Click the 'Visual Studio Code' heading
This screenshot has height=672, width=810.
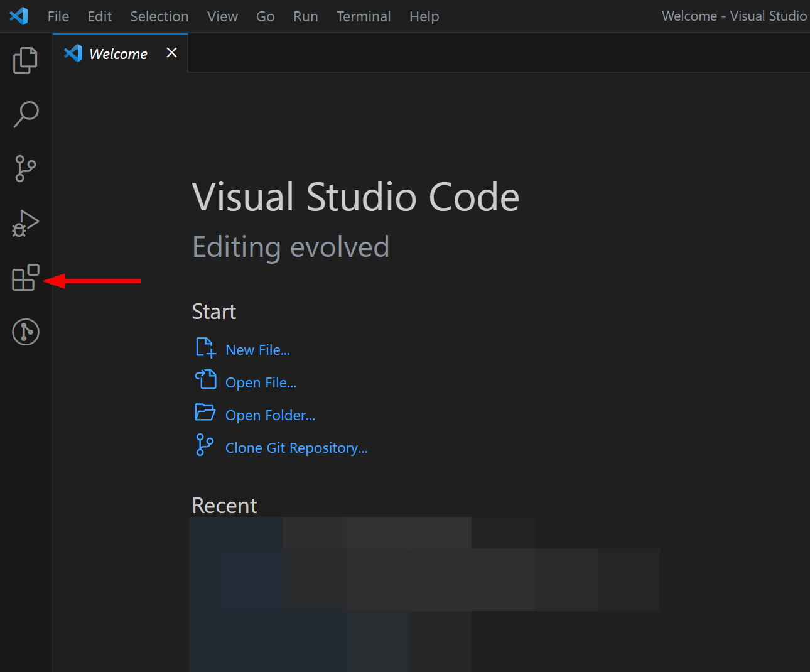(356, 197)
